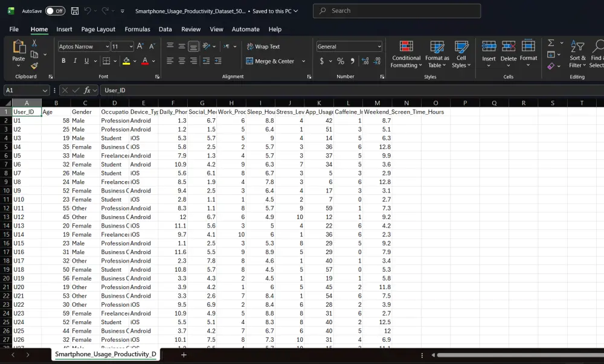The width and height of the screenshot is (604, 364).
Task: Click the Accounting dollar format icon
Action: pos(322,61)
